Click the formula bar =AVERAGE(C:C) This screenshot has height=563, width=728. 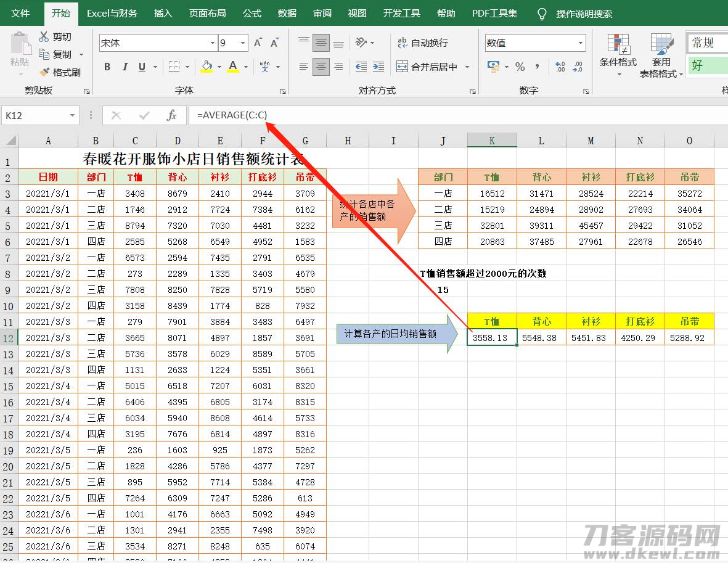[x=458, y=115]
